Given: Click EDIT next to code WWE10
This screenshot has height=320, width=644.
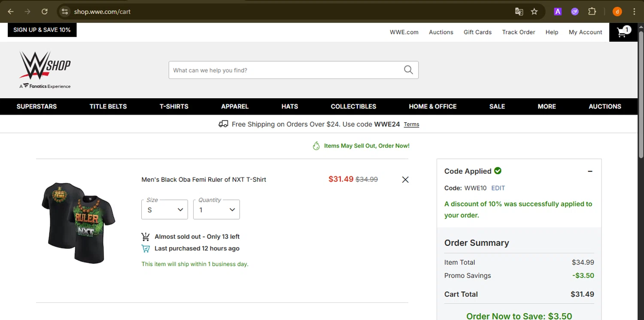Looking at the screenshot, I should pos(498,188).
